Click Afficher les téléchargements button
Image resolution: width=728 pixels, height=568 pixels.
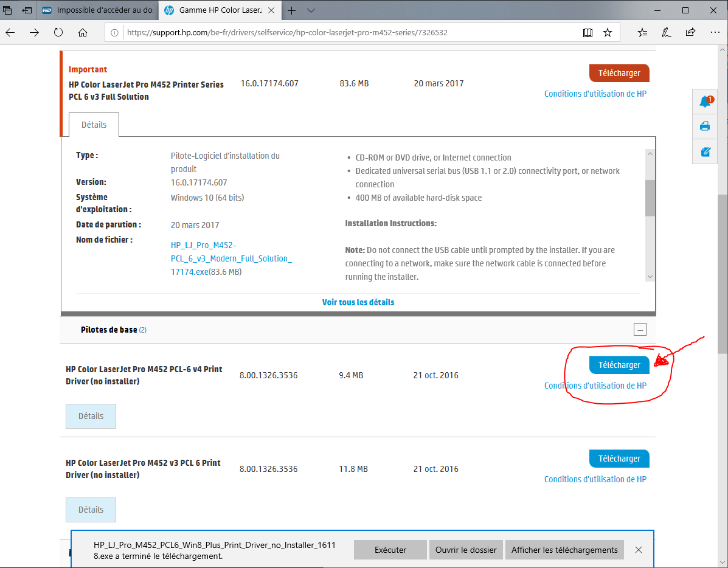click(564, 550)
